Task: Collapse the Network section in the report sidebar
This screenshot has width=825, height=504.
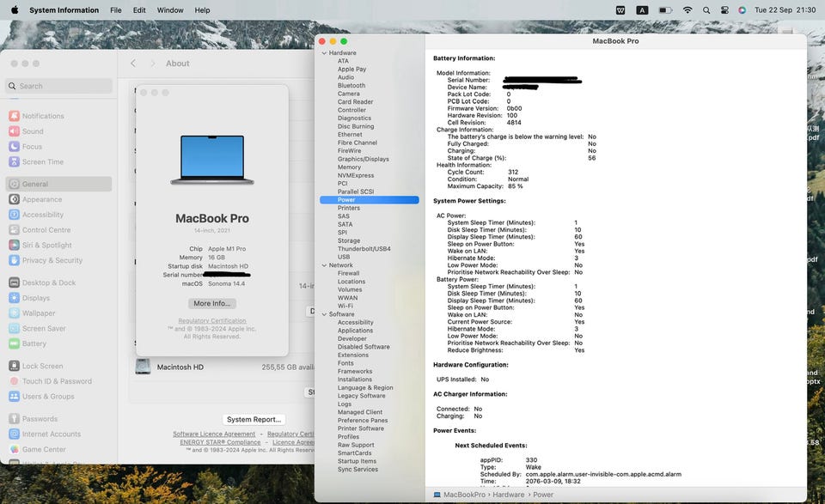Action: point(324,265)
